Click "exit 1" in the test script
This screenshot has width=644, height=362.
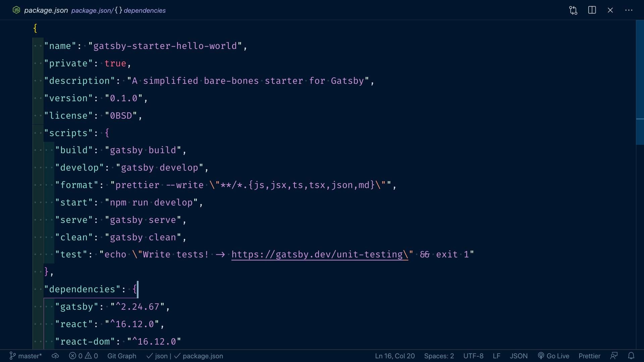click(452, 255)
